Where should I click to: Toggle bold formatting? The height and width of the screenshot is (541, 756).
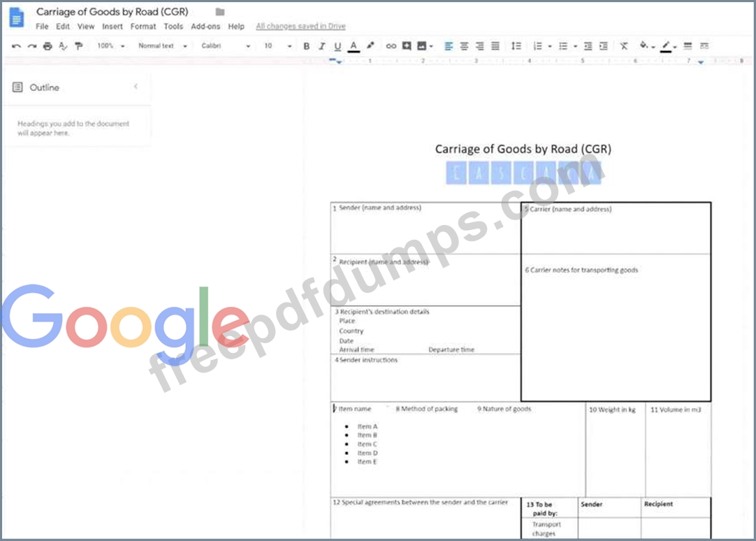point(306,46)
